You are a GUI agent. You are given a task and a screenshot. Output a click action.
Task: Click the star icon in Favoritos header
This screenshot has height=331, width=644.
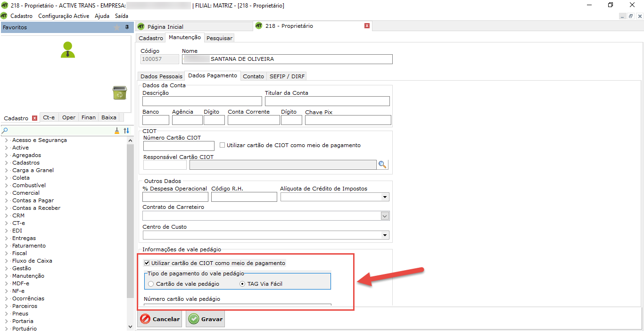click(x=117, y=27)
